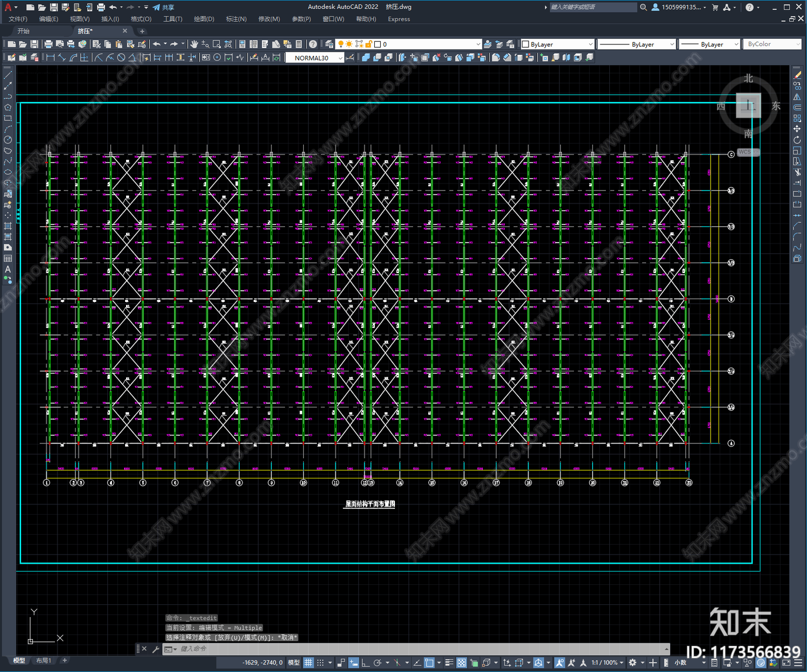Image resolution: width=807 pixels, height=672 pixels.
Task: Click the Angular dimension tool
Action: coord(132,58)
